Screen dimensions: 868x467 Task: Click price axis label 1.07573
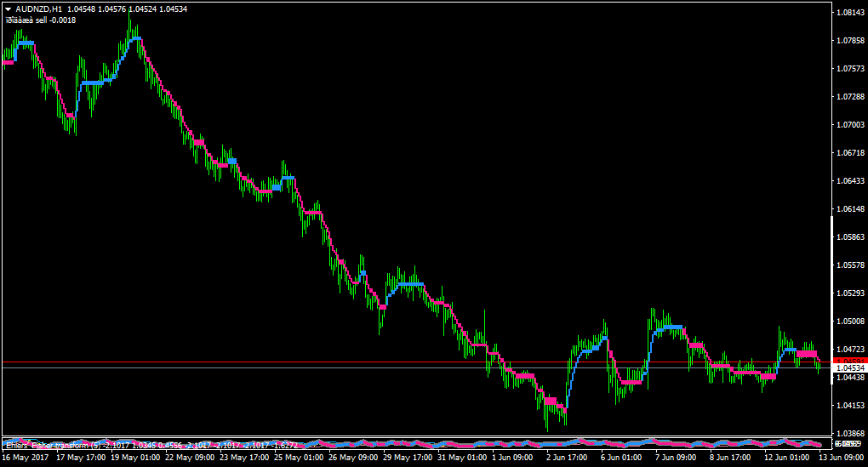point(851,69)
